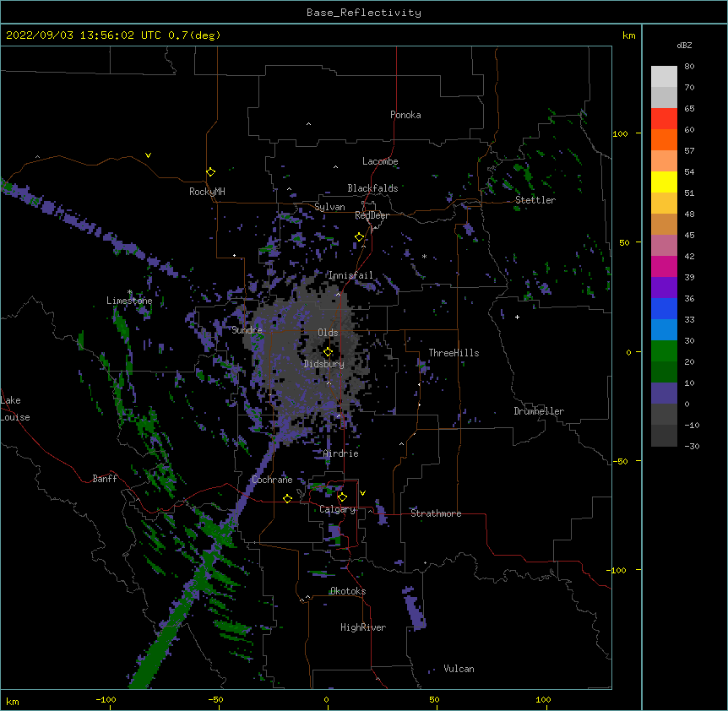Click the yellow diamond marker above RockyMH

[210, 172]
